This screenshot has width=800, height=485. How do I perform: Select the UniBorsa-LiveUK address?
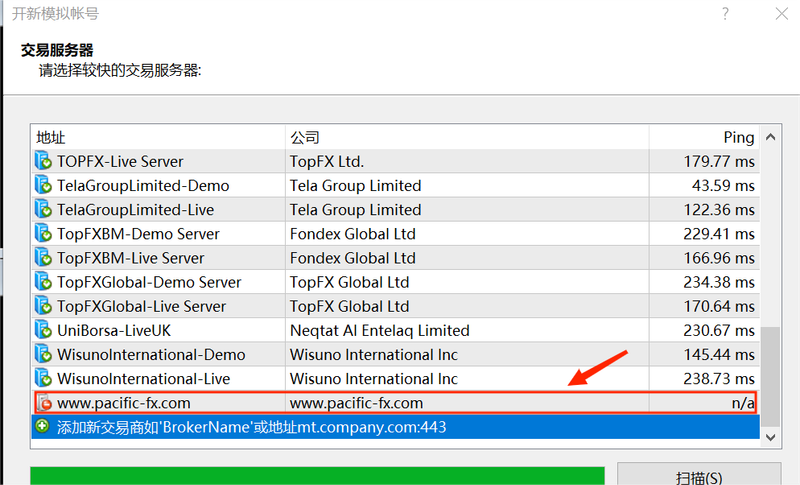tap(114, 330)
